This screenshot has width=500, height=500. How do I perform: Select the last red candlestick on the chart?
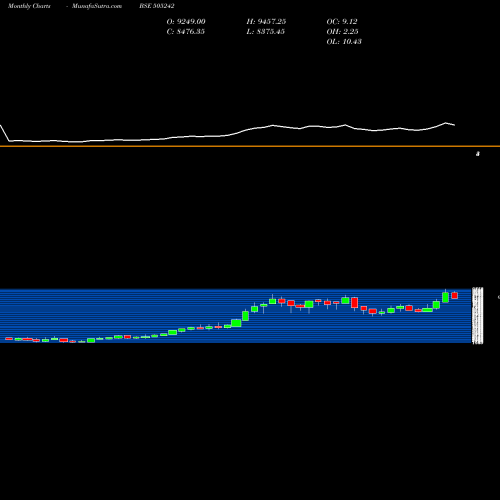coord(455,295)
